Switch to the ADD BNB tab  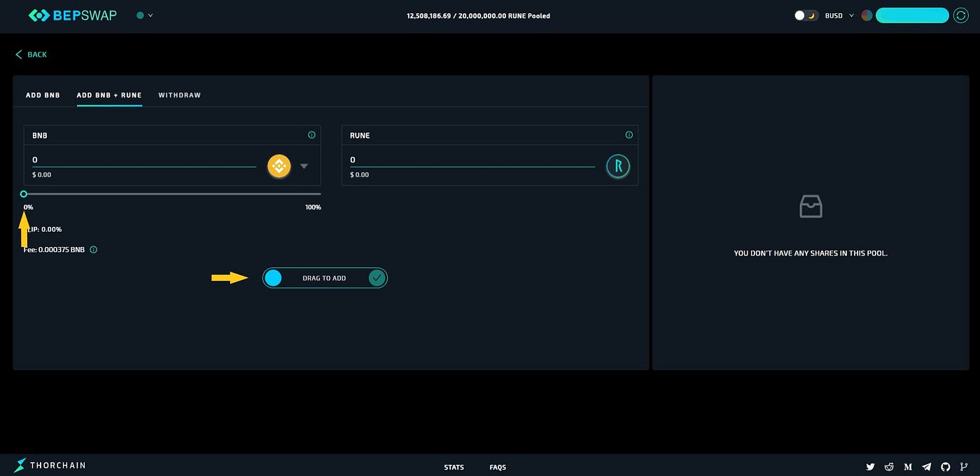[43, 95]
